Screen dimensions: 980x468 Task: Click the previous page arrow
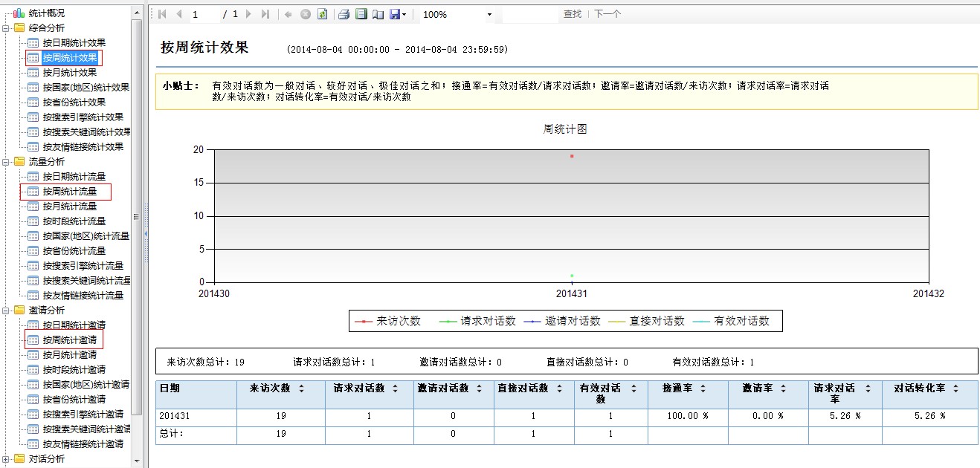(x=179, y=14)
